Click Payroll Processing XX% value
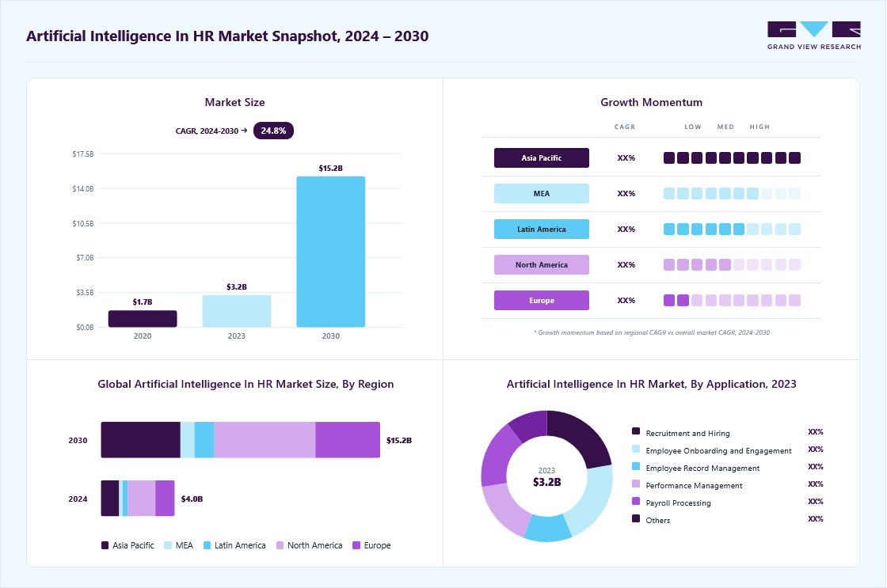The image size is (887, 588). (815, 502)
